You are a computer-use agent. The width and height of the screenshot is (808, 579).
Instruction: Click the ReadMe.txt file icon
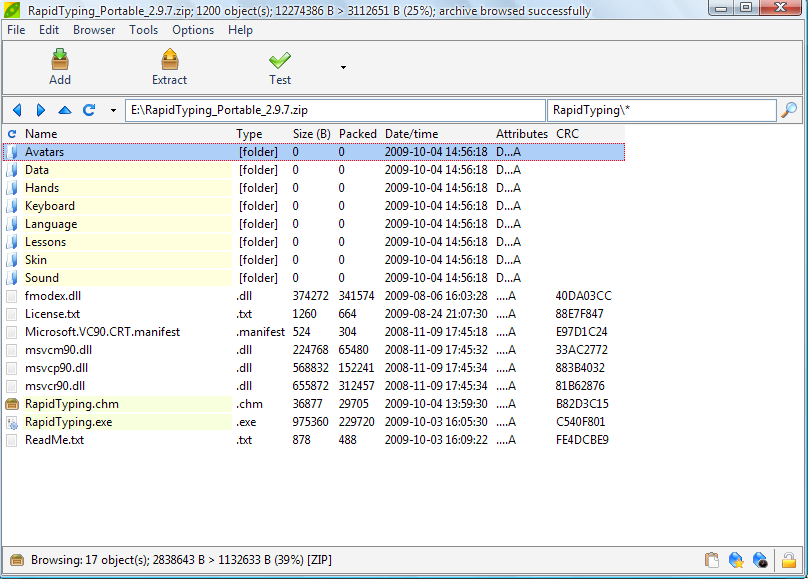tap(12, 440)
